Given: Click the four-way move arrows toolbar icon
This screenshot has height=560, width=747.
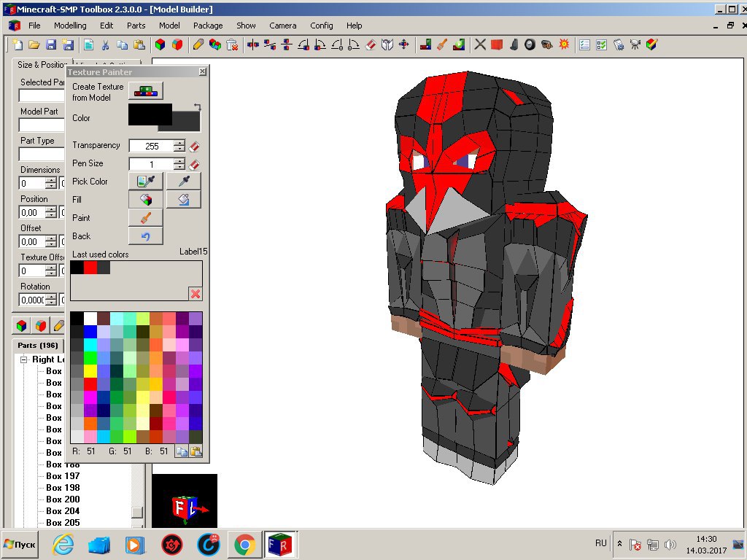Looking at the screenshot, I should click(x=404, y=44).
